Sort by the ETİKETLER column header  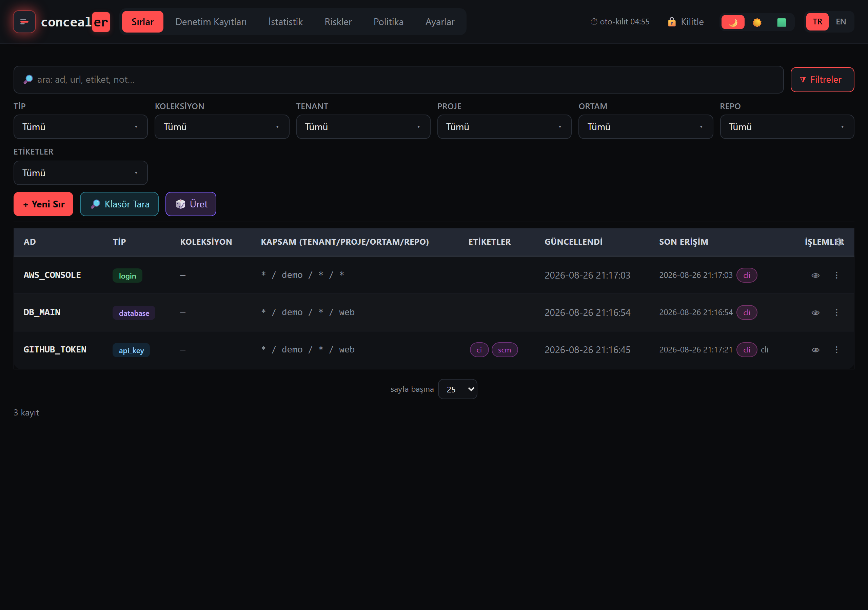489,242
